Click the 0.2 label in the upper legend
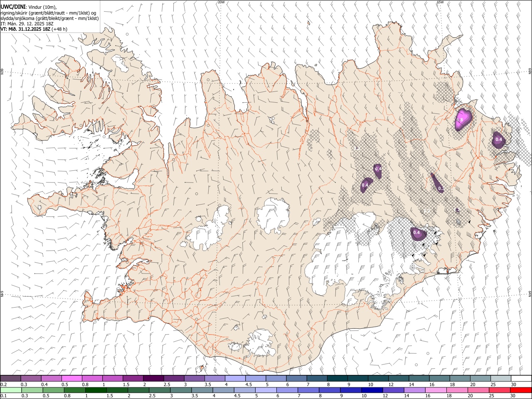This screenshot has height=399, width=532. (x=2, y=384)
